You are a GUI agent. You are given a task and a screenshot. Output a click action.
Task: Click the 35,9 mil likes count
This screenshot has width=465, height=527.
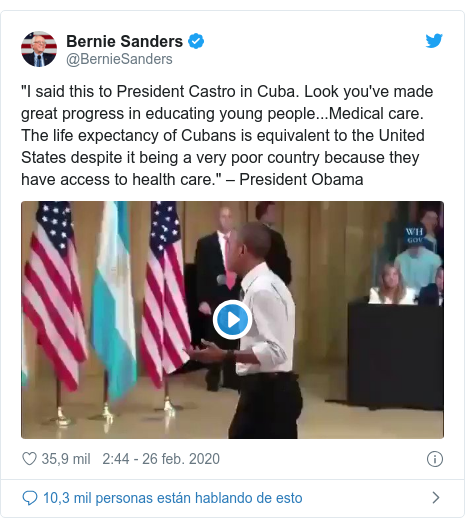click(66, 459)
